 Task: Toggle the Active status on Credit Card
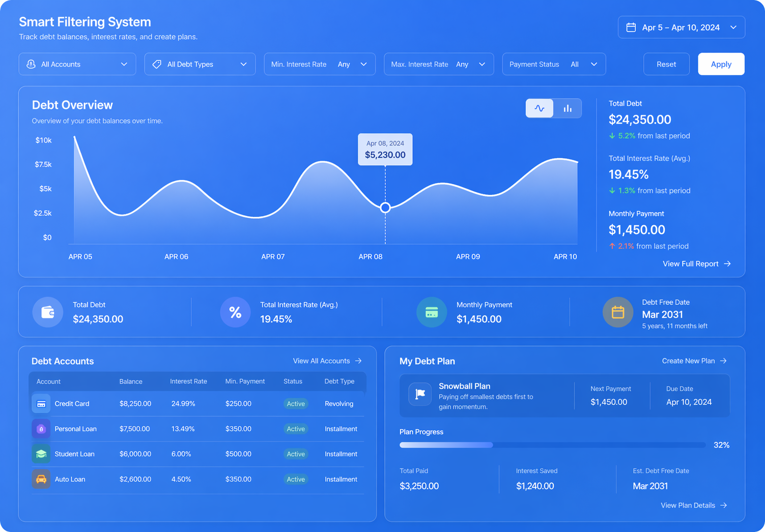(x=296, y=404)
